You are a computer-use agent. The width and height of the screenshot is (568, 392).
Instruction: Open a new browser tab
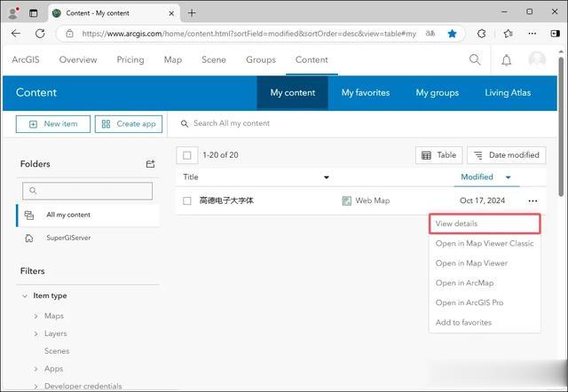click(192, 13)
